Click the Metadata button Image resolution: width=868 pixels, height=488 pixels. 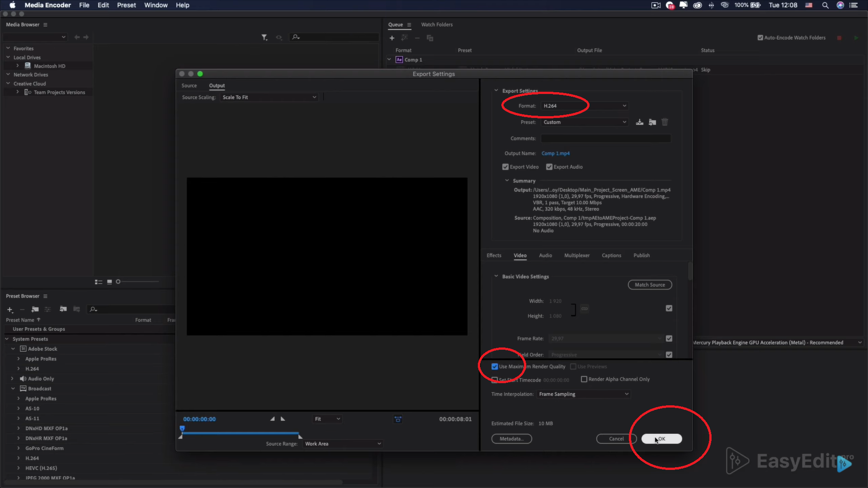511,439
